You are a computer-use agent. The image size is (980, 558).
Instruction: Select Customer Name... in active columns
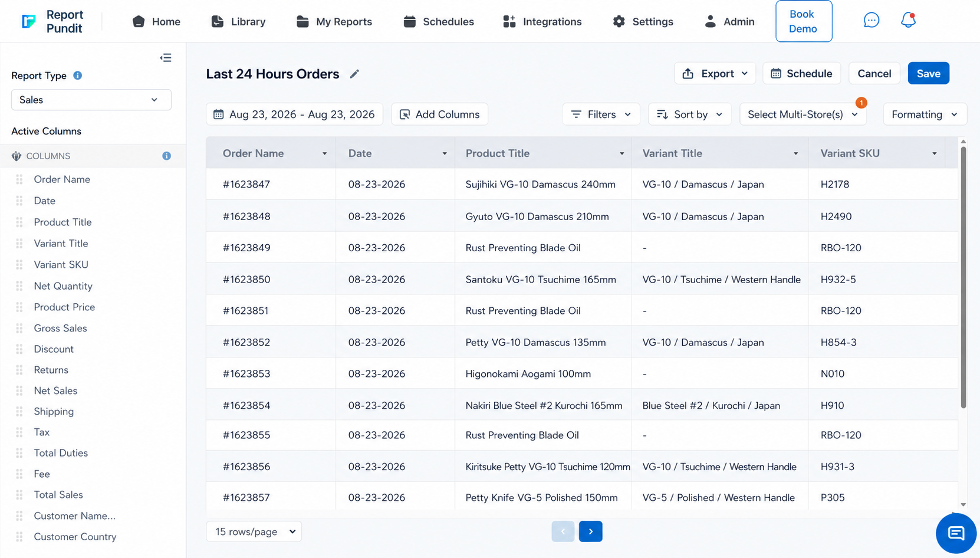click(74, 516)
